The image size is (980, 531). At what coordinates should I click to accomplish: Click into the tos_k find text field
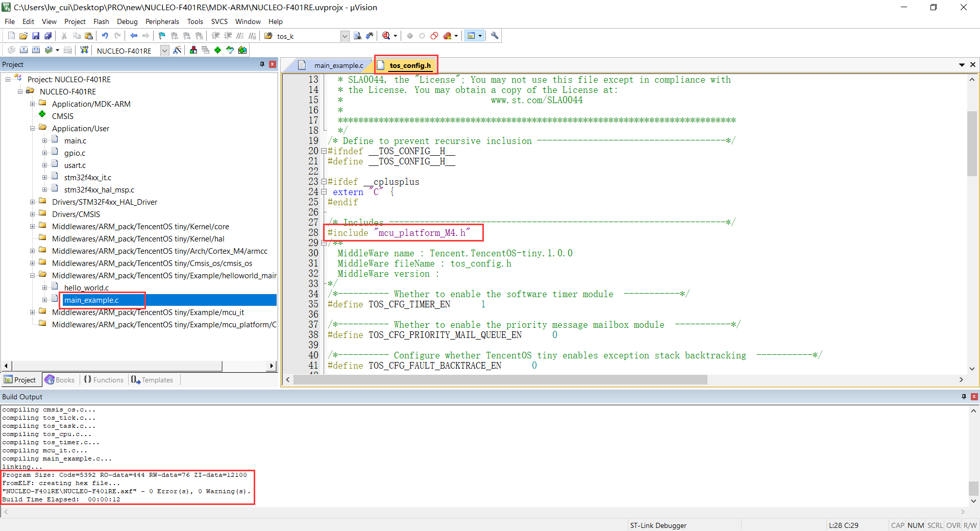tap(307, 36)
